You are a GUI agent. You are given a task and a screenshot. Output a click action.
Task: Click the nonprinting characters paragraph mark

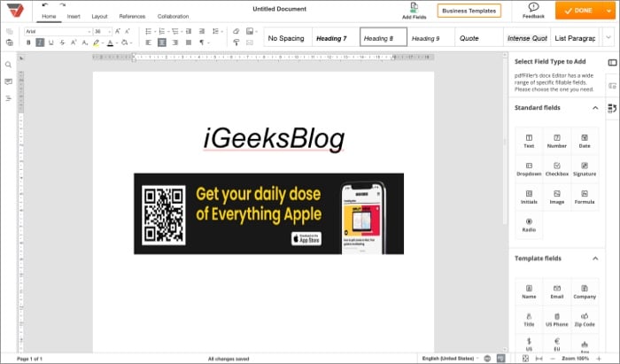[x=202, y=43]
